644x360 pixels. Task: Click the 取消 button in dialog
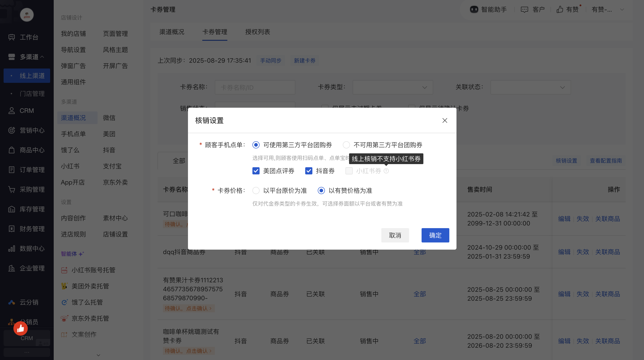pyautogui.click(x=395, y=235)
